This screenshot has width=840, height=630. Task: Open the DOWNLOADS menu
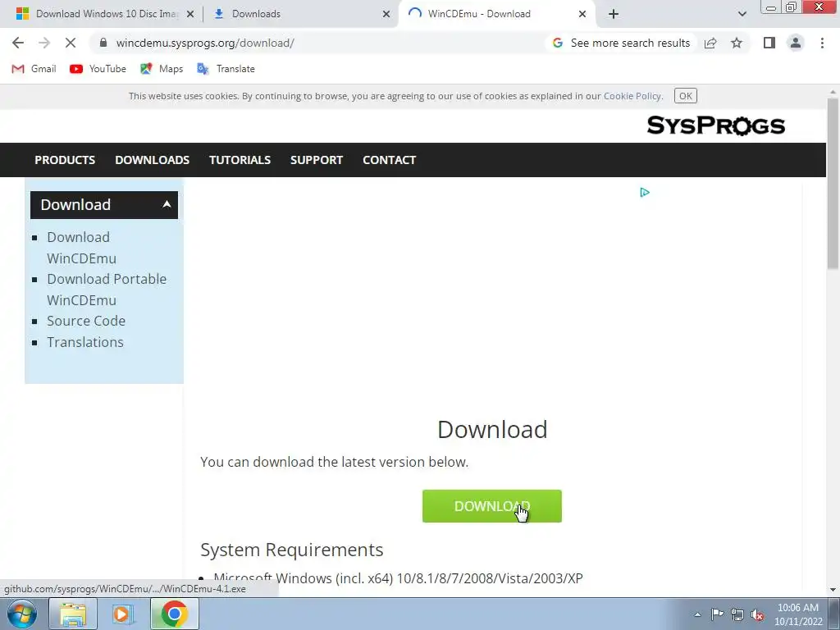coord(152,160)
